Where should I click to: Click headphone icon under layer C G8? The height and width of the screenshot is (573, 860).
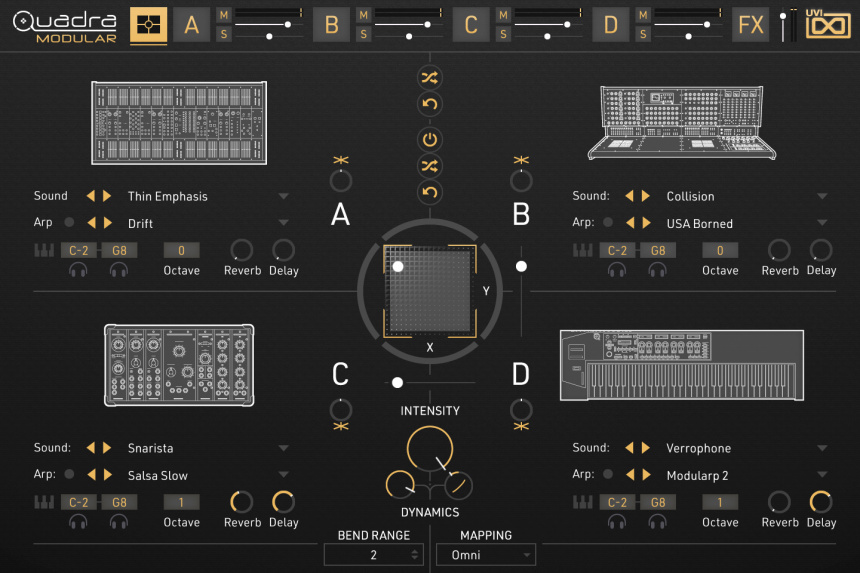[x=118, y=522]
